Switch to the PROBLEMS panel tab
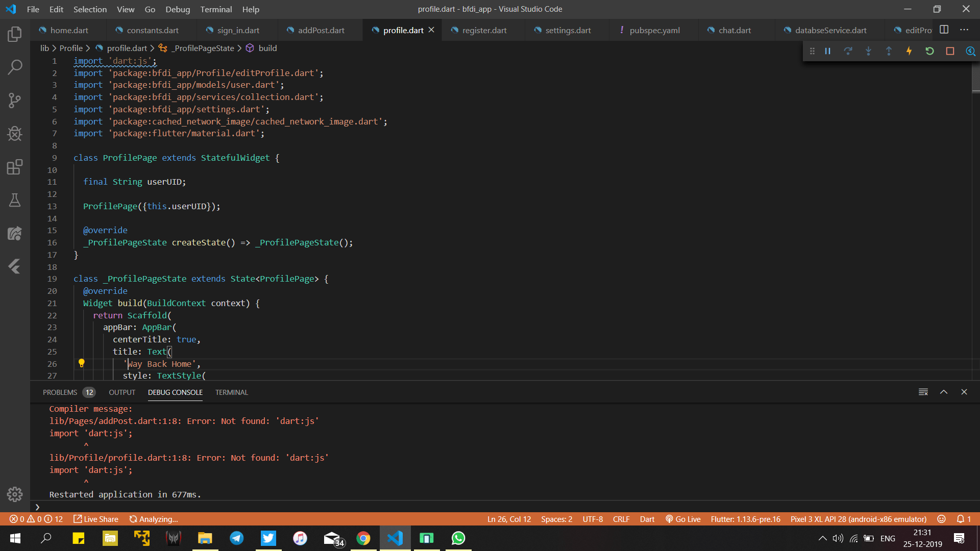 click(60, 392)
